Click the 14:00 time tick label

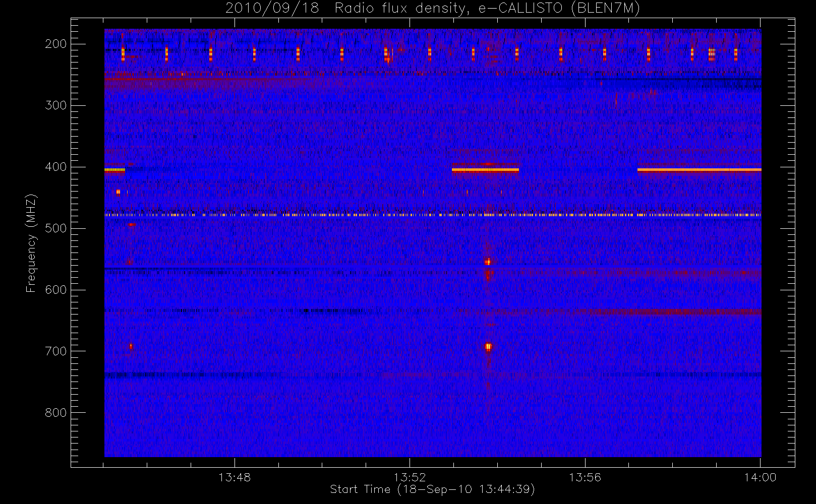761,477
